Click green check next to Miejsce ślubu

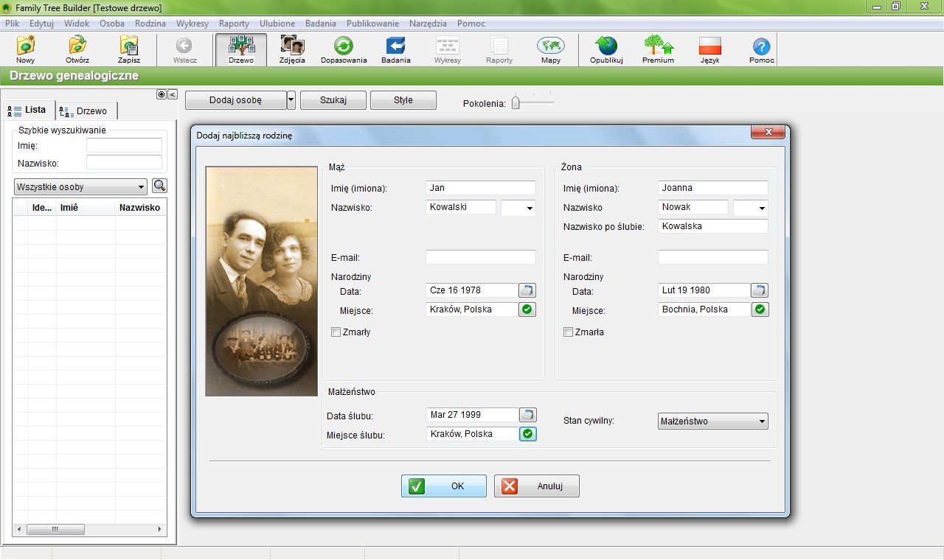[x=527, y=434]
